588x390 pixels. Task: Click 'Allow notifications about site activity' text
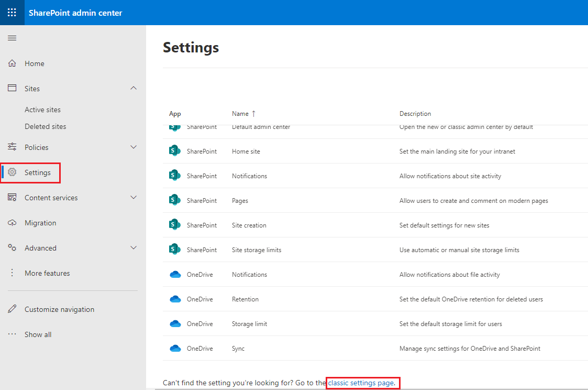pos(450,176)
